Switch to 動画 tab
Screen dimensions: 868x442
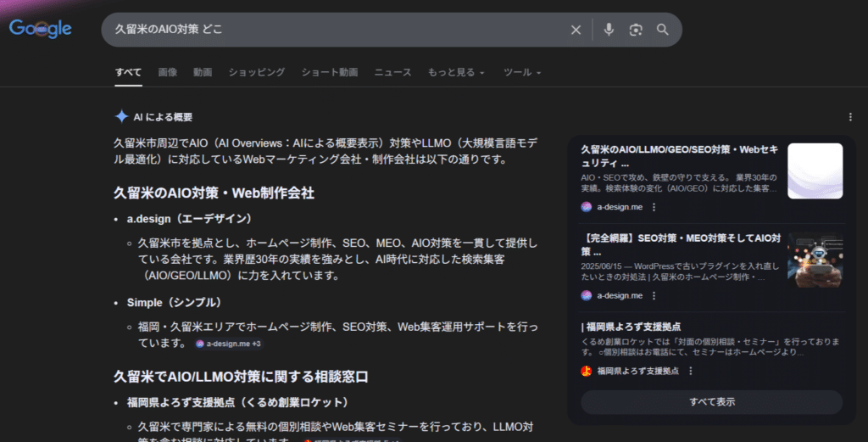(x=203, y=72)
